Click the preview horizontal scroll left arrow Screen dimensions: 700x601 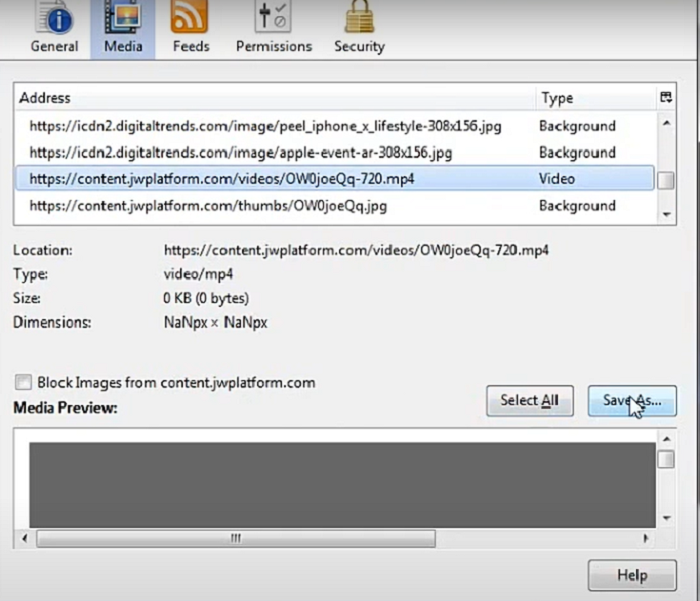coord(25,538)
